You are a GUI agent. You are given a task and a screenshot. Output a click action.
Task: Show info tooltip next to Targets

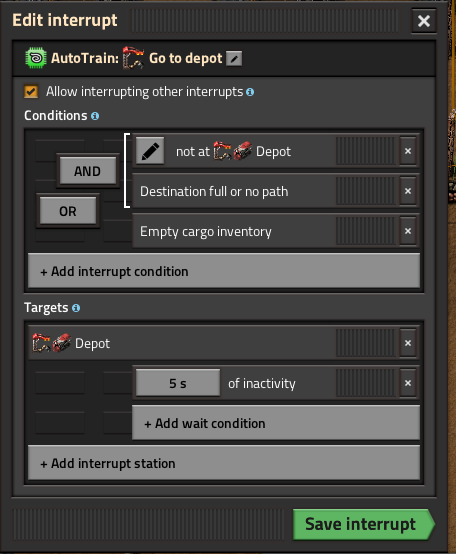click(76, 308)
